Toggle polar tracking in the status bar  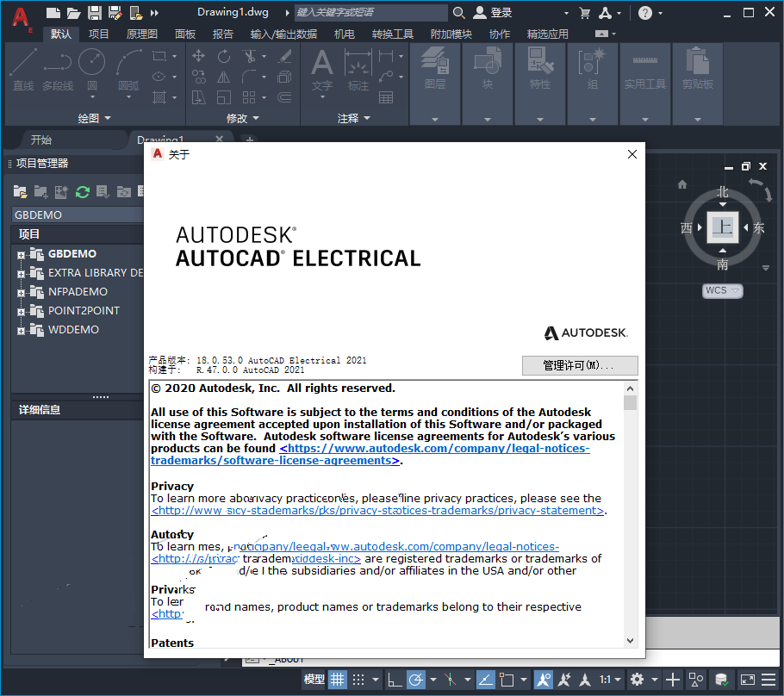pos(416,680)
